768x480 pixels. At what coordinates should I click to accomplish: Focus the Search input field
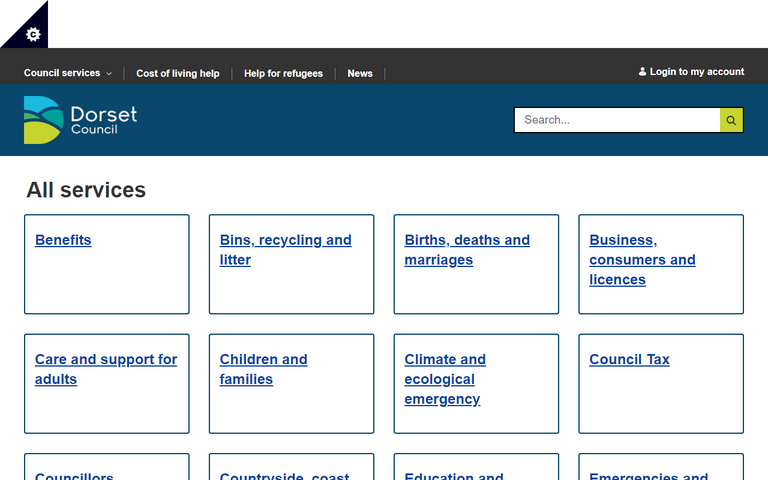click(x=616, y=120)
